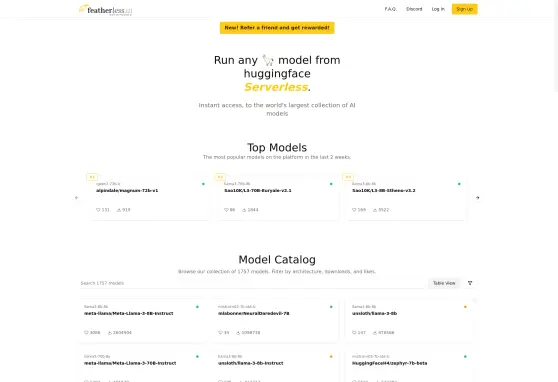558x382 pixels.
Task: Click the yellow Serverless headline word
Action: pyautogui.click(x=276, y=87)
